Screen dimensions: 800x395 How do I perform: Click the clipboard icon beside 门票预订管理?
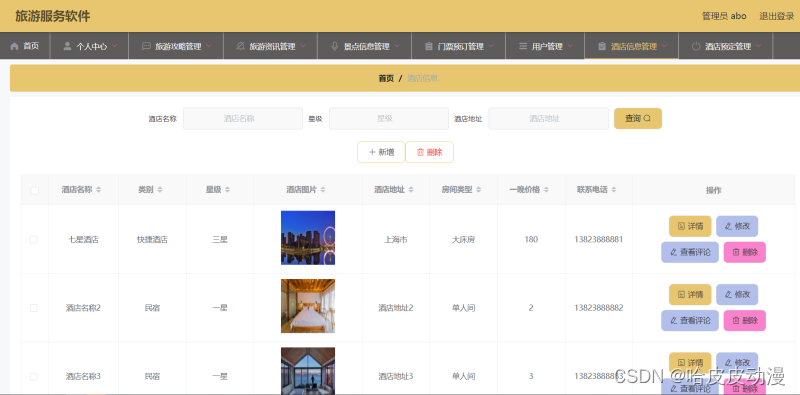pos(429,46)
